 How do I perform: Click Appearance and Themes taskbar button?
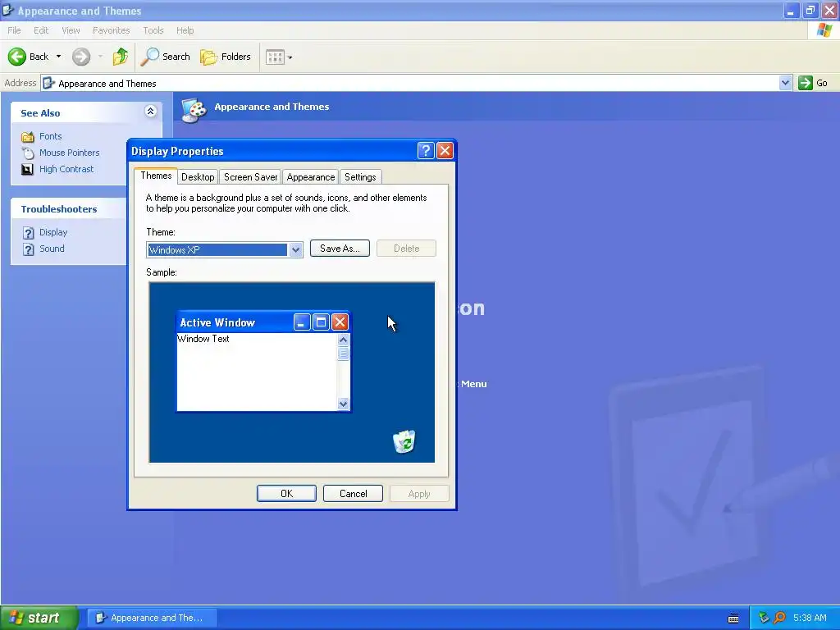152,618
